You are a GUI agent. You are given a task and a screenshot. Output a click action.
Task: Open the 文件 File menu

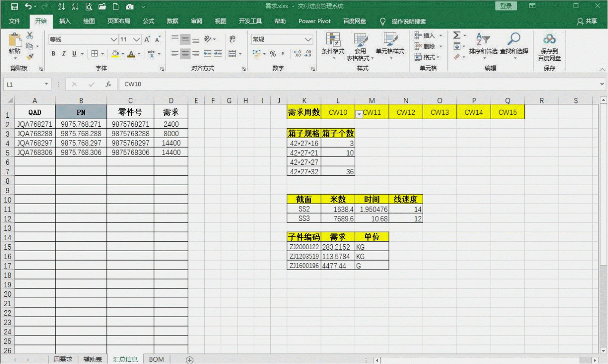coord(15,21)
